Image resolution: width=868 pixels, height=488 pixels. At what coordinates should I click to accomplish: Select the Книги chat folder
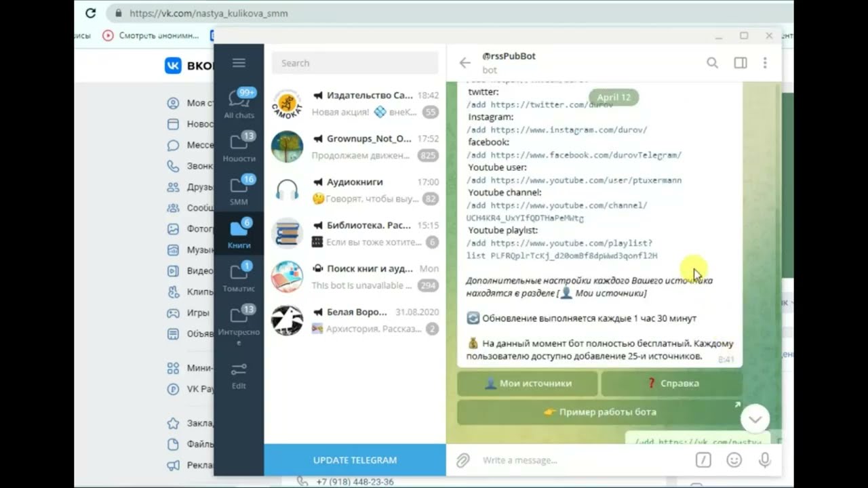tap(239, 234)
